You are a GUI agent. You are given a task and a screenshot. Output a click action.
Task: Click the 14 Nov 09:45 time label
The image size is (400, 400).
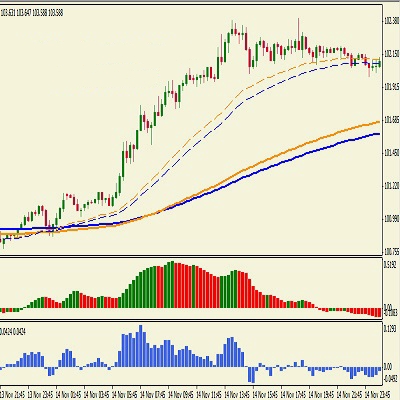181,394
